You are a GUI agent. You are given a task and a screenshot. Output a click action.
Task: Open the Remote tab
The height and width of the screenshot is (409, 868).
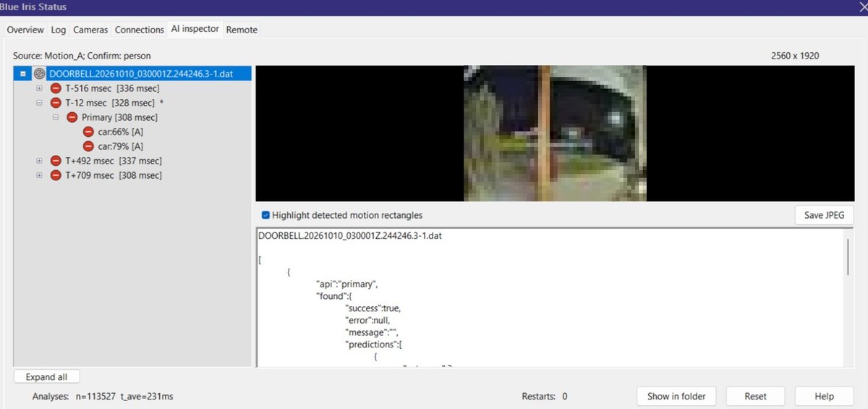pyautogui.click(x=242, y=30)
